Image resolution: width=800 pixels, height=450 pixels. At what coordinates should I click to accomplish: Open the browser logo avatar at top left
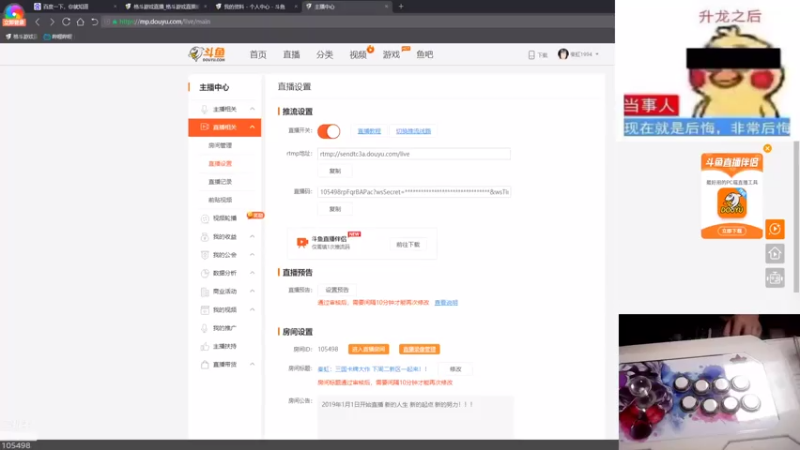pos(14,14)
